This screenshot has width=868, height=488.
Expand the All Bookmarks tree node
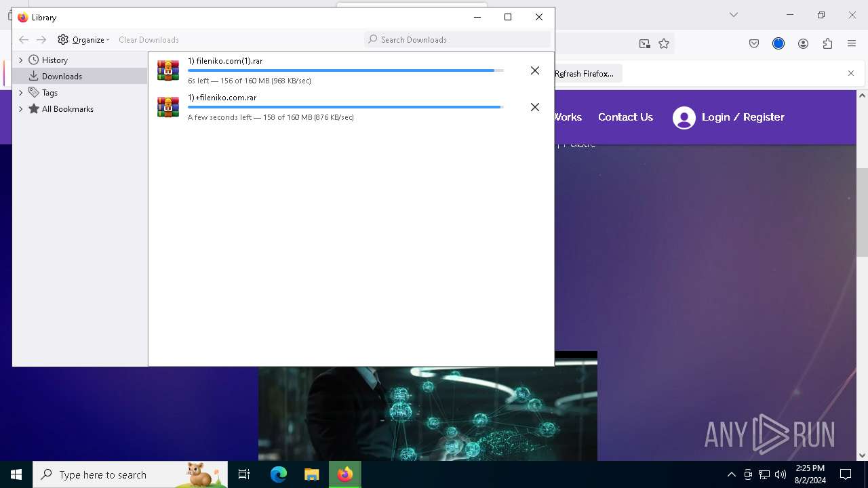(x=20, y=109)
